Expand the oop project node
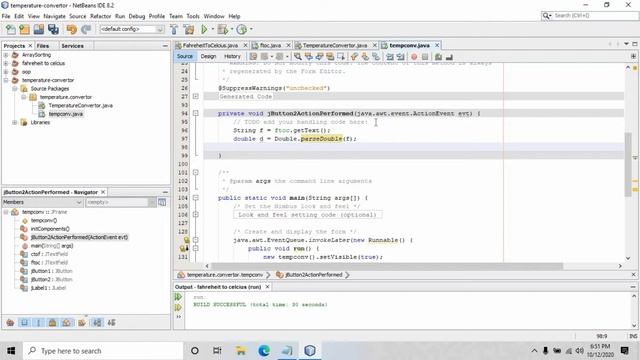The image size is (640, 360). point(6,72)
